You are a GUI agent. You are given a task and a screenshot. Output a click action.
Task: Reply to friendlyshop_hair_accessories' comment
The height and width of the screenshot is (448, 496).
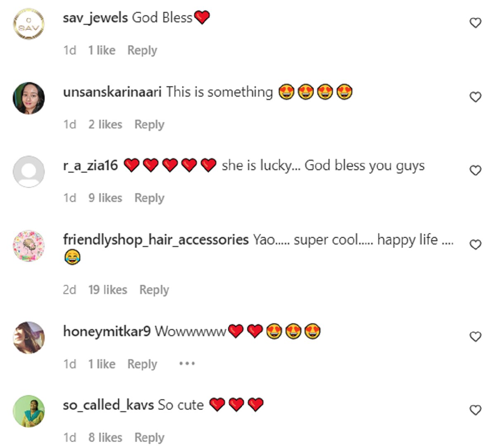pyautogui.click(x=154, y=290)
